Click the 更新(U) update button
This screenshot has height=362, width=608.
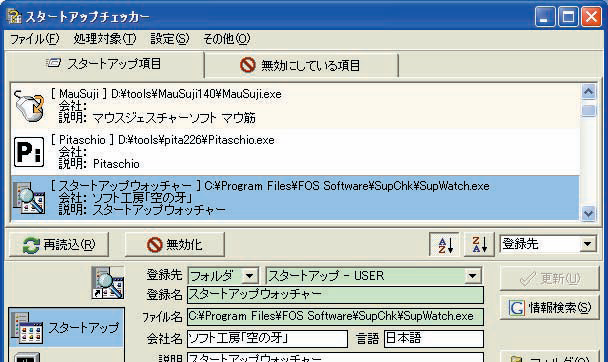coord(549,278)
